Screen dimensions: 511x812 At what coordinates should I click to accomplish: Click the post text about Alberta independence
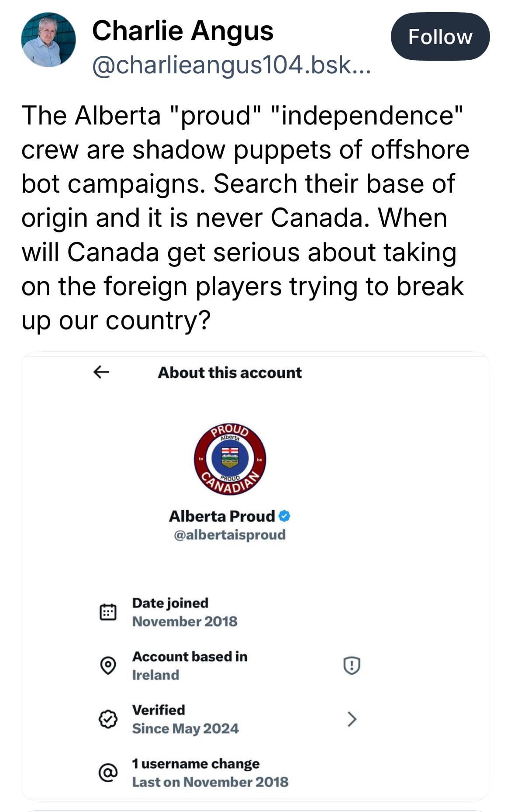coord(245,218)
